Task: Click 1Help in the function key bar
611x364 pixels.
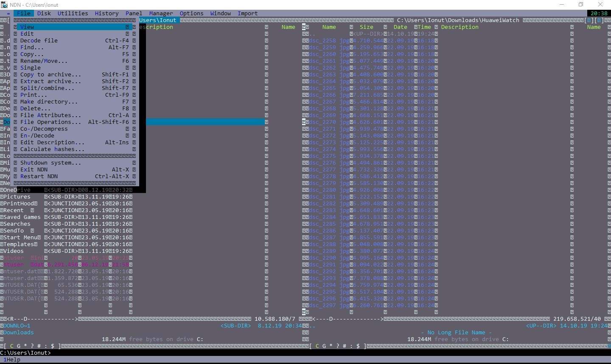Action: click(x=12, y=359)
